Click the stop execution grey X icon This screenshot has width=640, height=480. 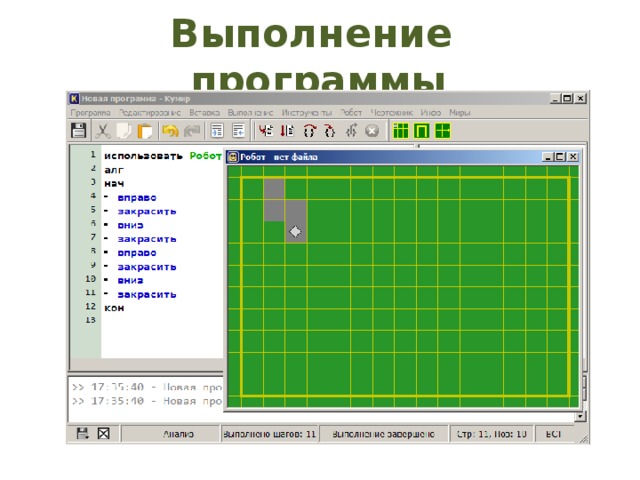click(x=372, y=131)
